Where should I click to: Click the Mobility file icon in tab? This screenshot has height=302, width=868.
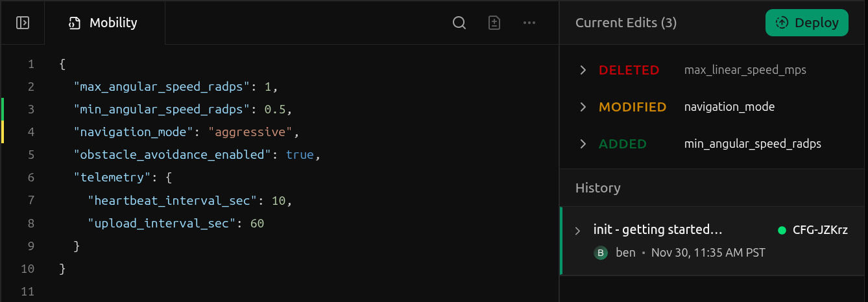click(x=75, y=23)
